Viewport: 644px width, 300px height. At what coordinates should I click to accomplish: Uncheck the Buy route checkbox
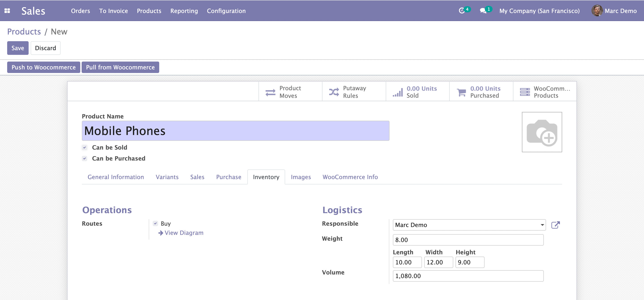[155, 223]
